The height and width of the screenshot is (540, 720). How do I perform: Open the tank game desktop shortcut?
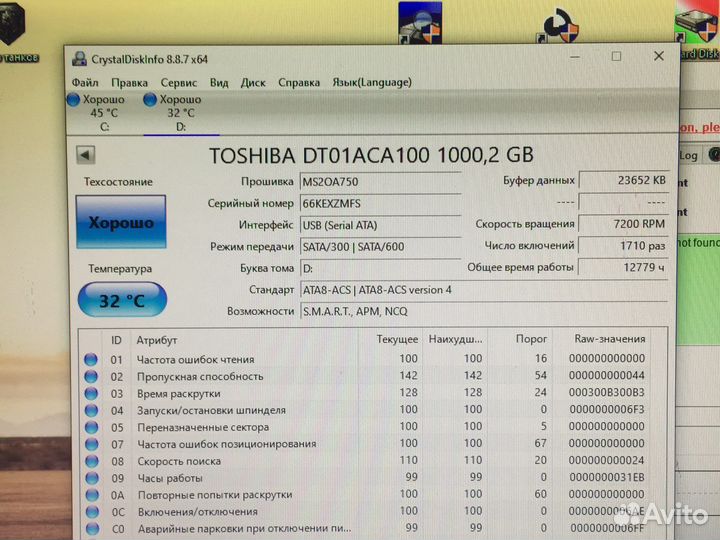pos(16,32)
